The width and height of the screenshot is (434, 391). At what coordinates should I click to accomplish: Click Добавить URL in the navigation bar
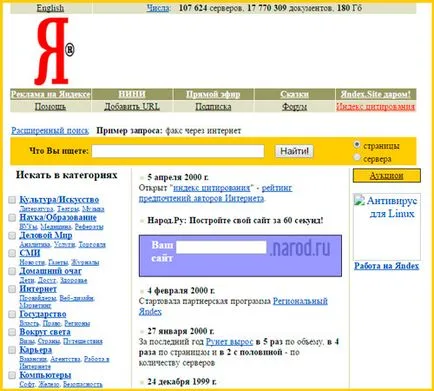pos(132,107)
